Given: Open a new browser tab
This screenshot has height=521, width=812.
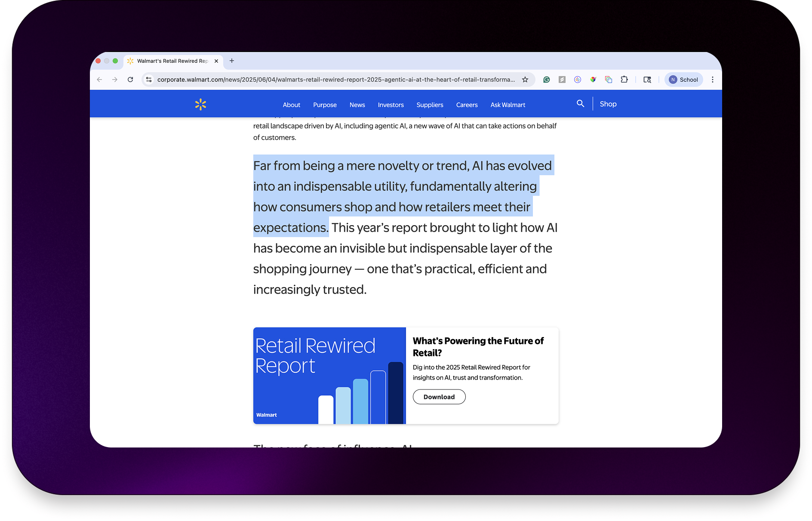Looking at the screenshot, I should pyautogui.click(x=232, y=61).
